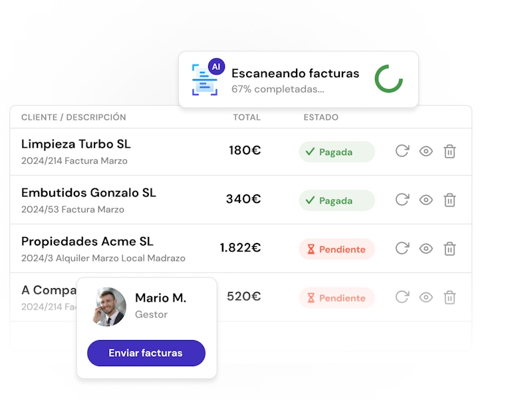Sort by the ESTADO column header
The height and width of the screenshot is (416, 532).
[x=321, y=117]
